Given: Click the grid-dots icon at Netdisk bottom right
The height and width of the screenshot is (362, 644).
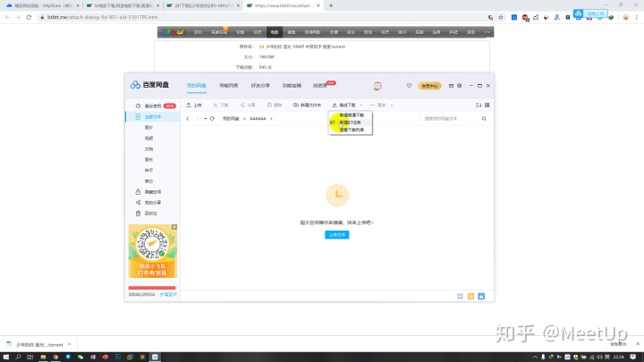Looking at the screenshot, I should point(460,297).
